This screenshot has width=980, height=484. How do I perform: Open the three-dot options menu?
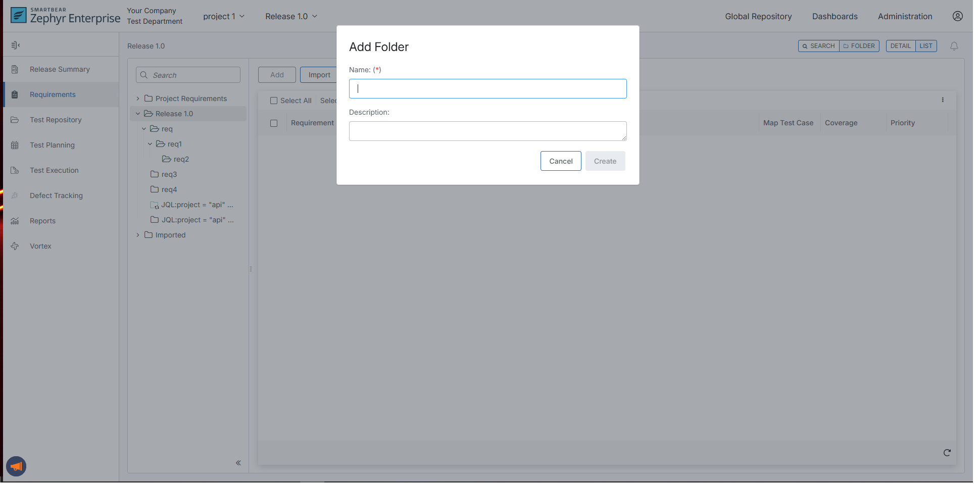pos(943,100)
